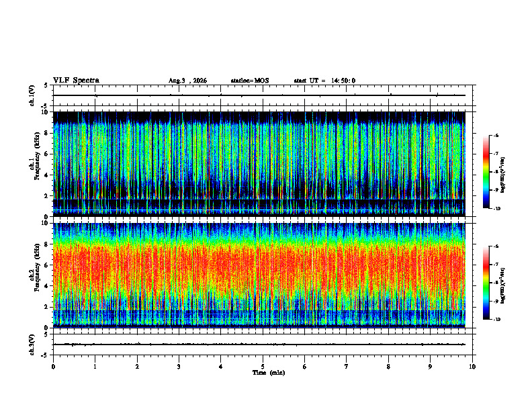
Task: Click tick label "4" on the Time axis
Action: point(221,367)
